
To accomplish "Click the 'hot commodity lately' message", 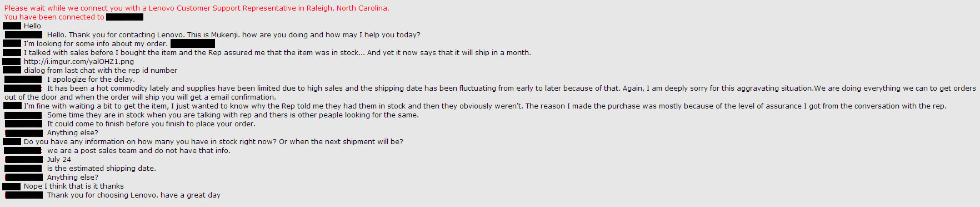I will (490, 92).
